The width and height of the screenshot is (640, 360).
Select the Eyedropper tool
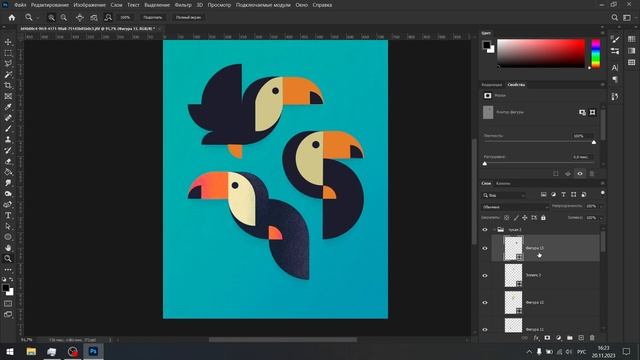tap(8, 107)
